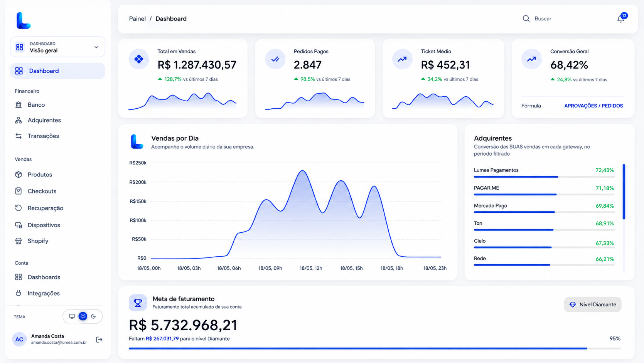Click the Total em Vendas diamond icon
Viewport: 644px width, 363px height.
pyautogui.click(x=139, y=59)
